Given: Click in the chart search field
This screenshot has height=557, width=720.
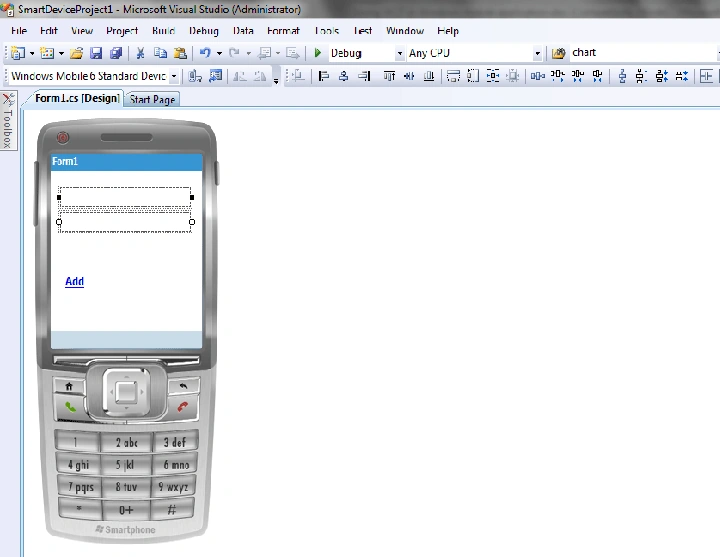Looking at the screenshot, I should 643,53.
